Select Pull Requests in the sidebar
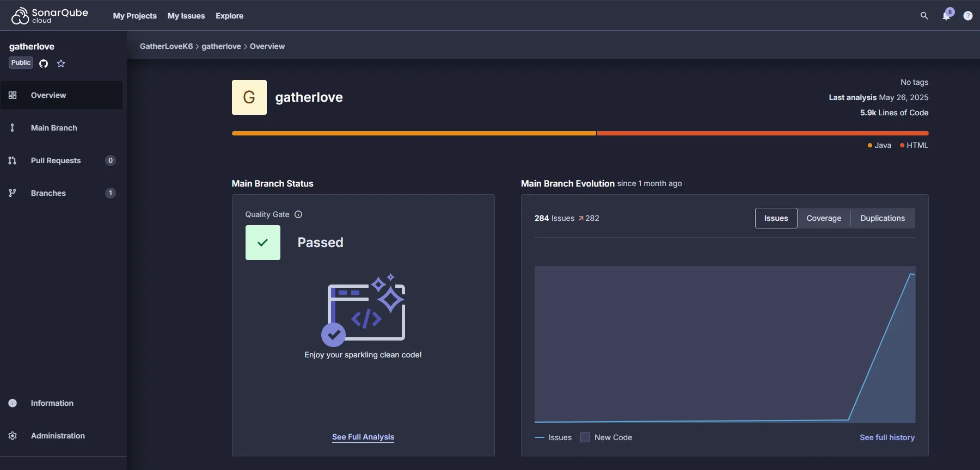Viewport: 980px width, 470px height. (62, 160)
